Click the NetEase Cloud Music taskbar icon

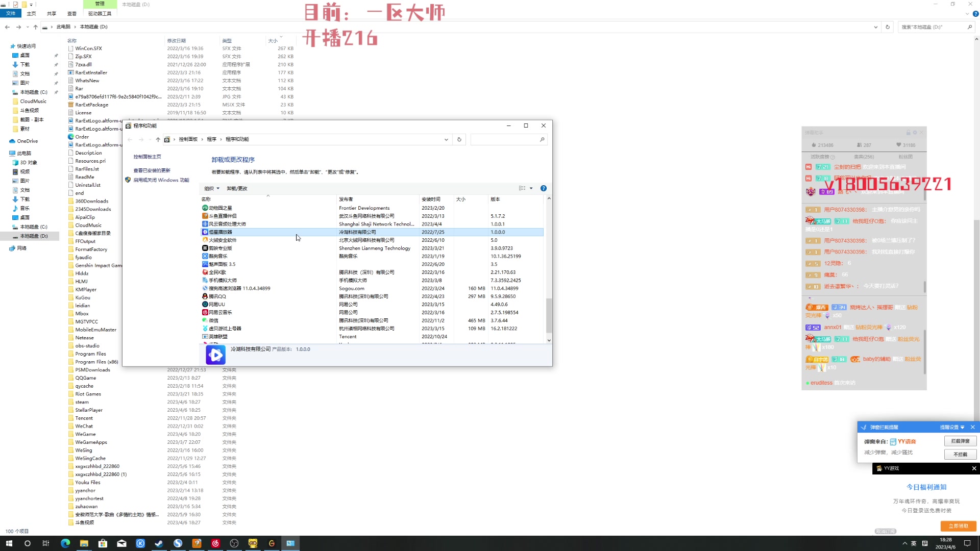click(215, 543)
